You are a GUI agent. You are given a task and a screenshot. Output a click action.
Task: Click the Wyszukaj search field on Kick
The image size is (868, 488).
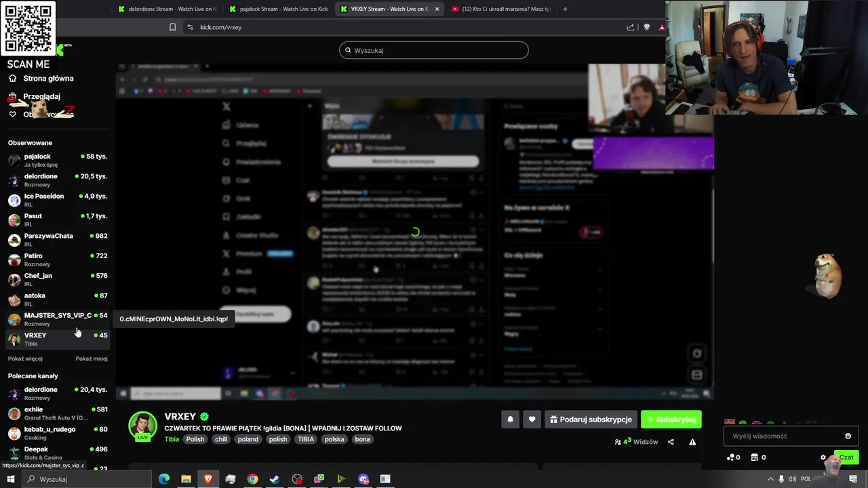point(434,50)
